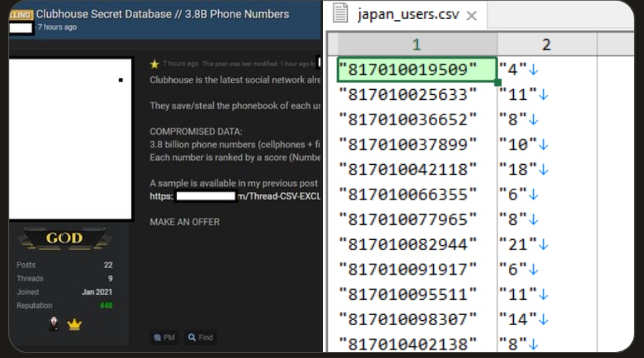Click the gold crown badge icon

[x=74, y=325]
